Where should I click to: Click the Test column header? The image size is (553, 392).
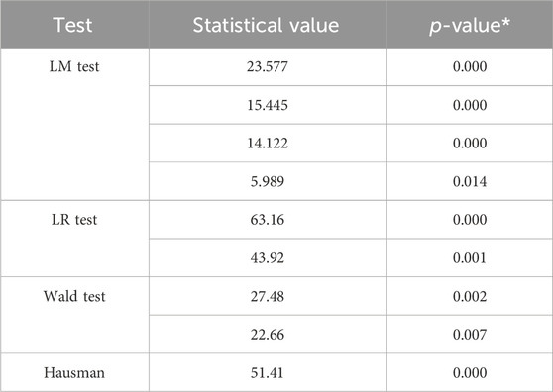pyautogui.click(x=72, y=25)
